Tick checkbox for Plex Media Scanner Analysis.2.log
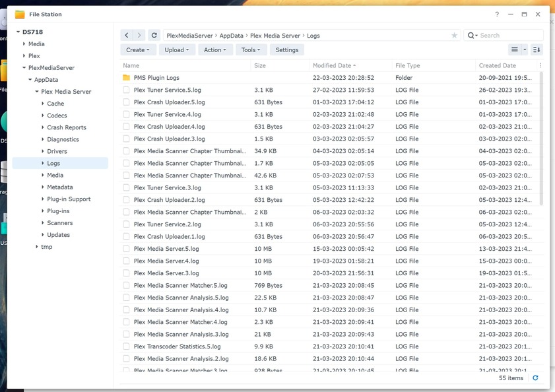The image size is (555, 392). (x=126, y=359)
